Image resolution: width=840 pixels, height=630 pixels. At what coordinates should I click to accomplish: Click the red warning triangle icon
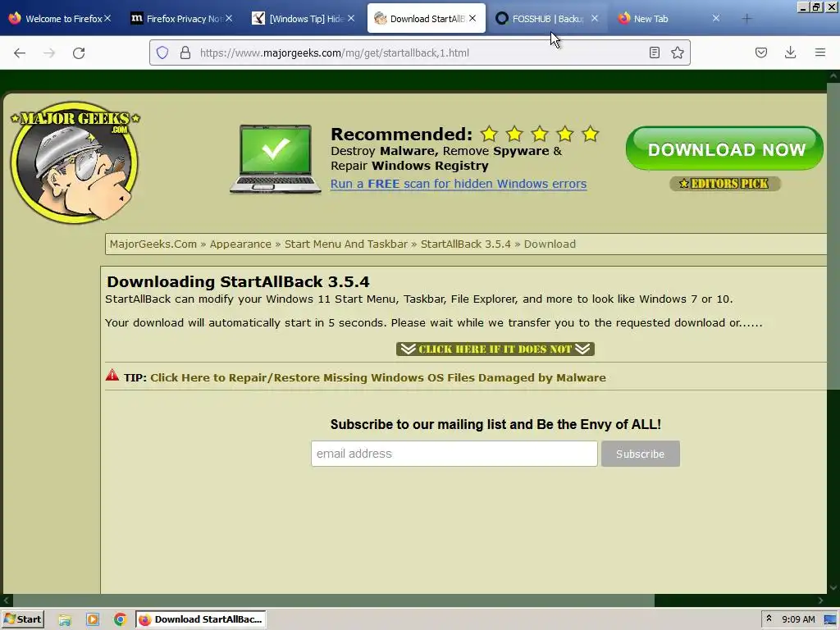click(112, 376)
